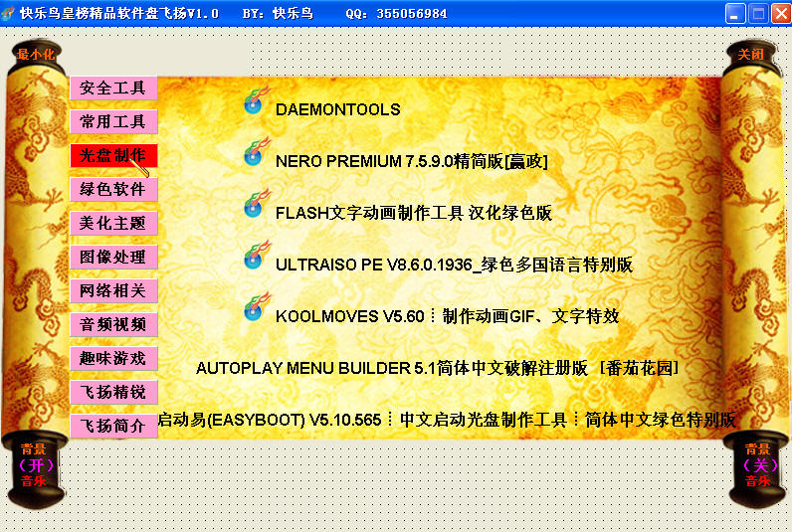Open the 安全工具 category

point(113,89)
